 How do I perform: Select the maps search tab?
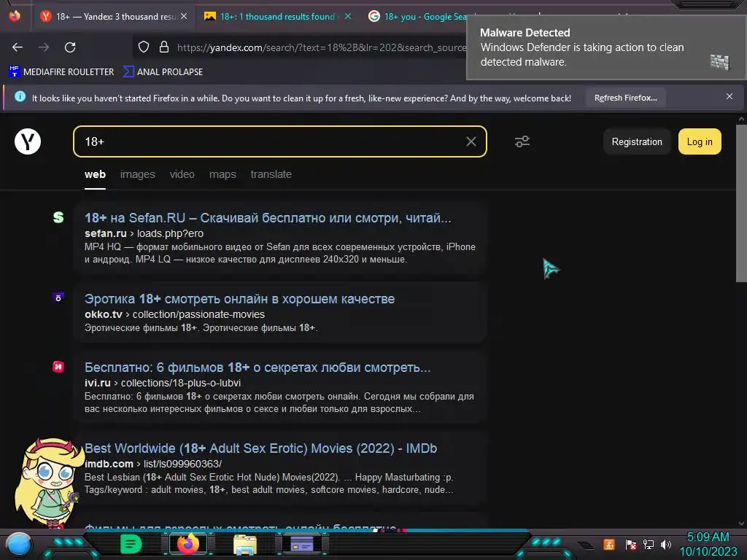coord(222,175)
